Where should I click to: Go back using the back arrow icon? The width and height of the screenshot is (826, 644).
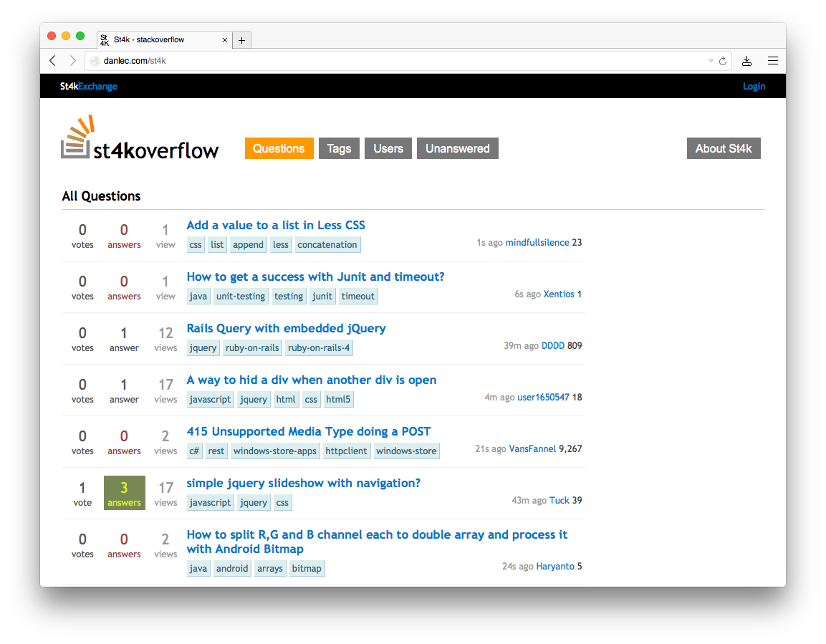(x=52, y=61)
